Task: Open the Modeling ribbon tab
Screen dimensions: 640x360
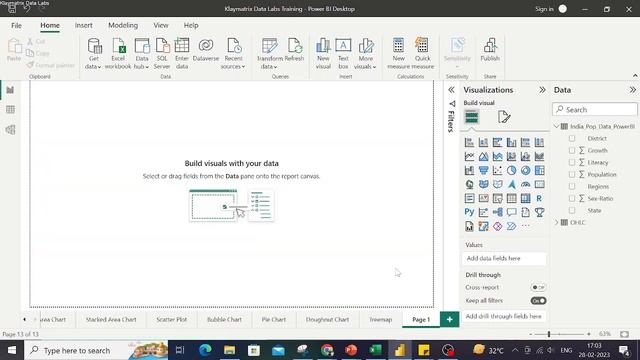Action: click(123, 25)
